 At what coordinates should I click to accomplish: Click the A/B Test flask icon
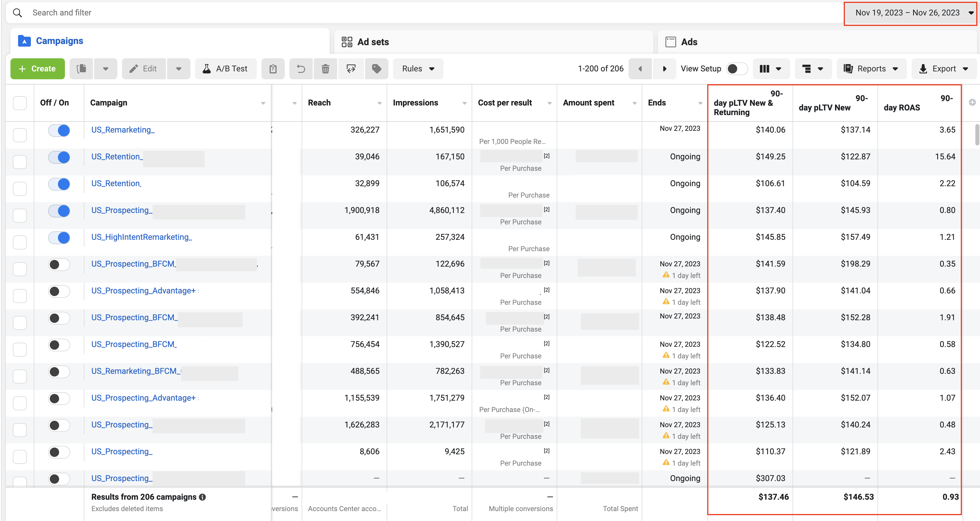207,68
